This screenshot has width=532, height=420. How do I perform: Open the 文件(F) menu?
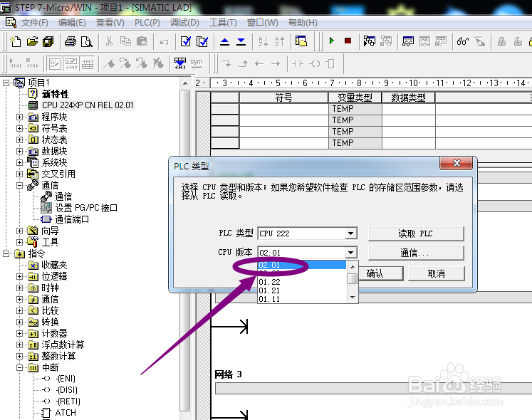click(x=34, y=23)
